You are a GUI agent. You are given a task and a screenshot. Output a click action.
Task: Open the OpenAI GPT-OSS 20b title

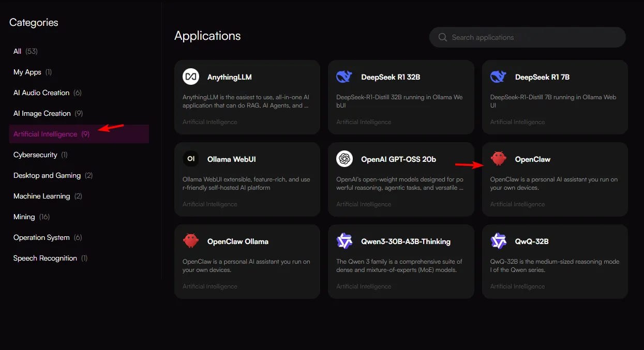pos(398,159)
